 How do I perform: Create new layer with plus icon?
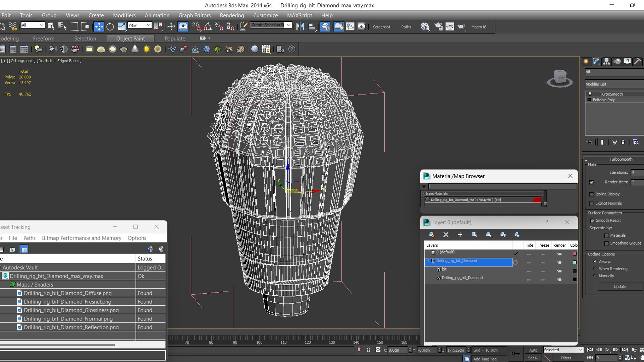[x=460, y=235]
